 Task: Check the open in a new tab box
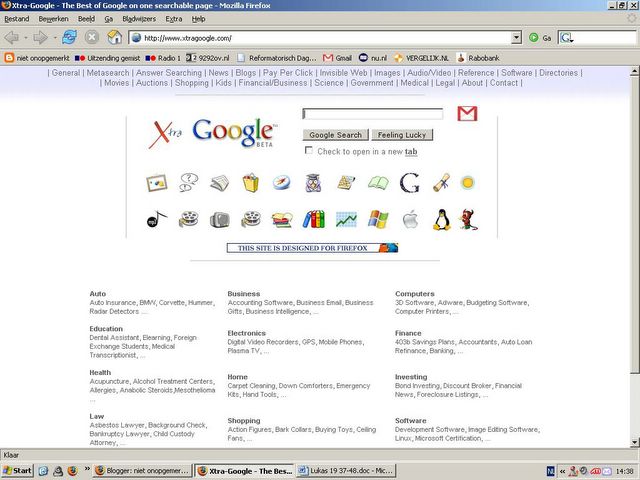coord(309,151)
